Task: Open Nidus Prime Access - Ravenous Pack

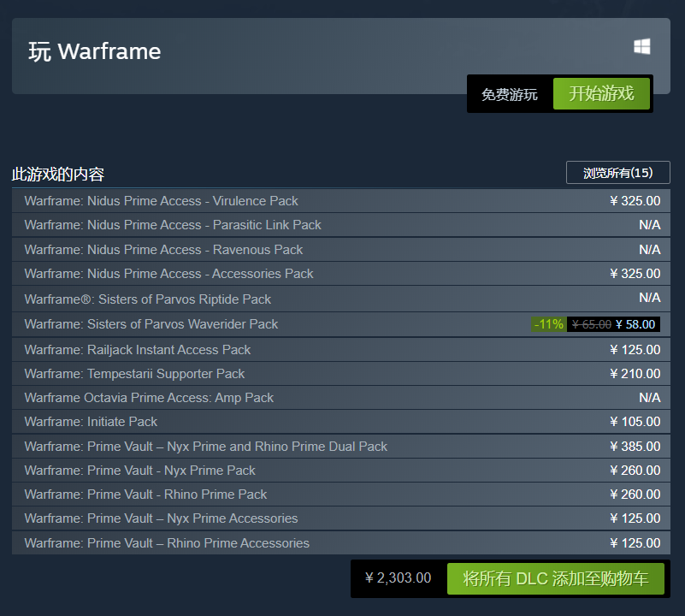Action: (x=340, y=249)
